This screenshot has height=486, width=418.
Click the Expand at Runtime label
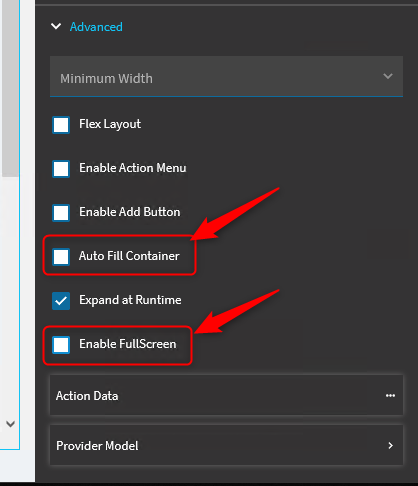(x=130, y=300)
